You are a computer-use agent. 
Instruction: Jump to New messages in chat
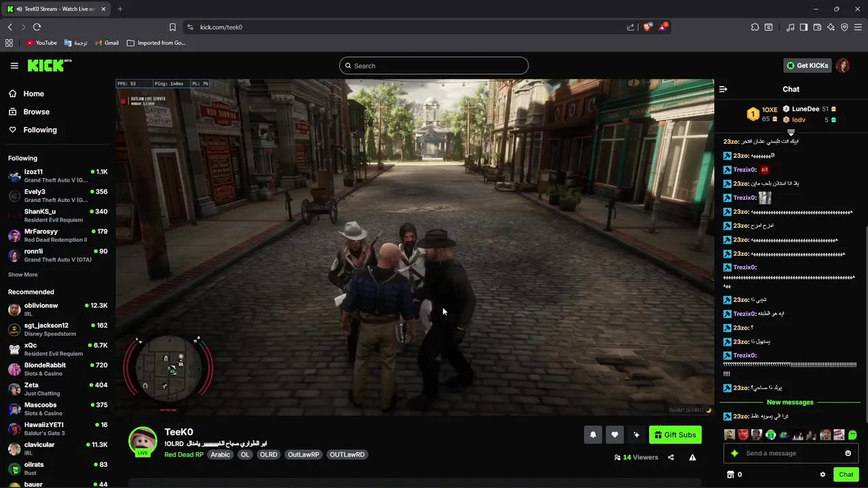pyautogui.click(x=790, y=402)
